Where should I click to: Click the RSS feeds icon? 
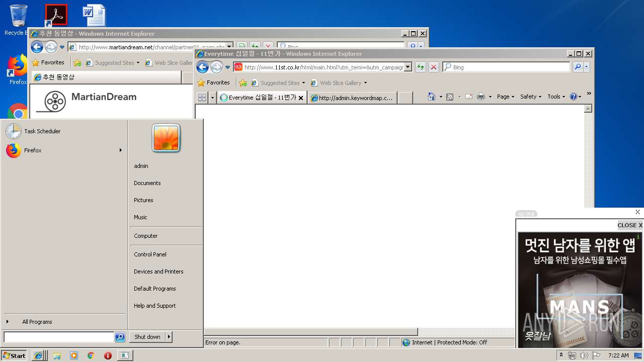point(450,97)
